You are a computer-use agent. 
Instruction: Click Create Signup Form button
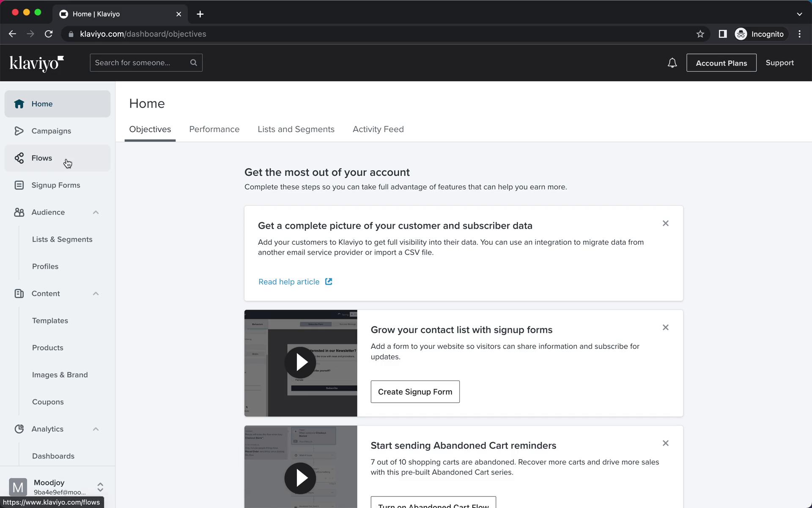tap(415, 392)
